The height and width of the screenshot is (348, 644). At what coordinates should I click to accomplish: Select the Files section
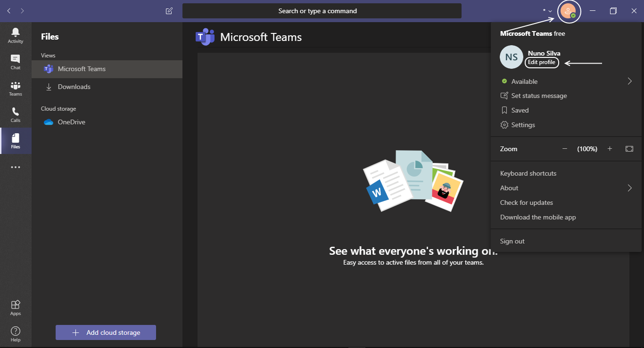(15, 140)
